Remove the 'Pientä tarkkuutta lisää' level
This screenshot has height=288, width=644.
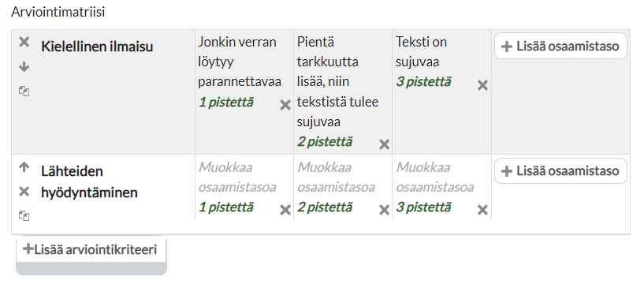click(384, 144)
